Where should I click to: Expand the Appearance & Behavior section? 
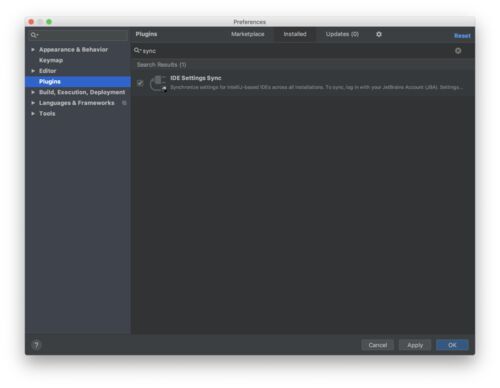tap(33, 50)
